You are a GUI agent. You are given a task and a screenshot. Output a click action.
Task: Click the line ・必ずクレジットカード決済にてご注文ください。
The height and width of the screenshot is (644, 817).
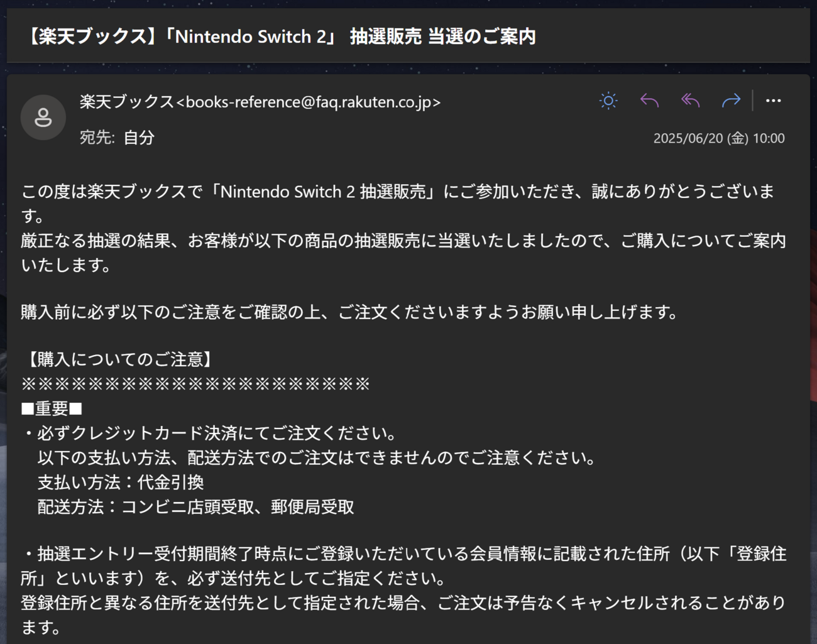tap(211, 434)
